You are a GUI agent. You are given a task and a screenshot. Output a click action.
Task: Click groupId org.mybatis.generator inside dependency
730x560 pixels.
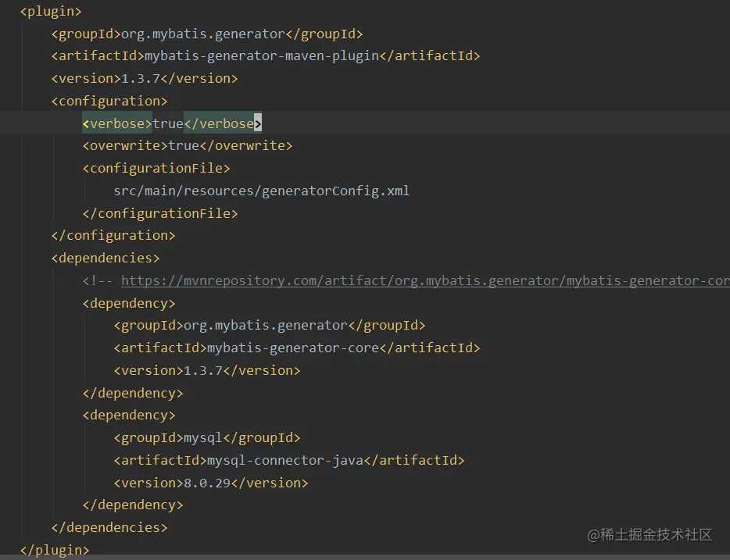[x=270, y=325]
